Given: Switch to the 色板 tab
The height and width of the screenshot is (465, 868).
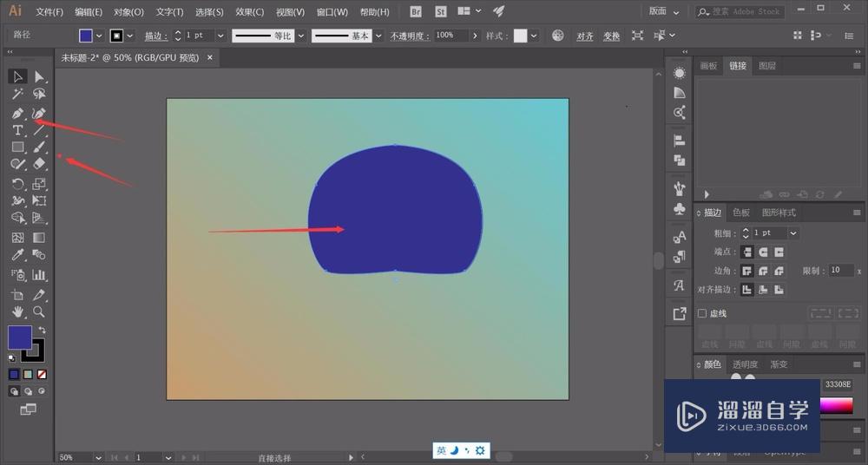Looking at the screenshot, I should point(740,213).
